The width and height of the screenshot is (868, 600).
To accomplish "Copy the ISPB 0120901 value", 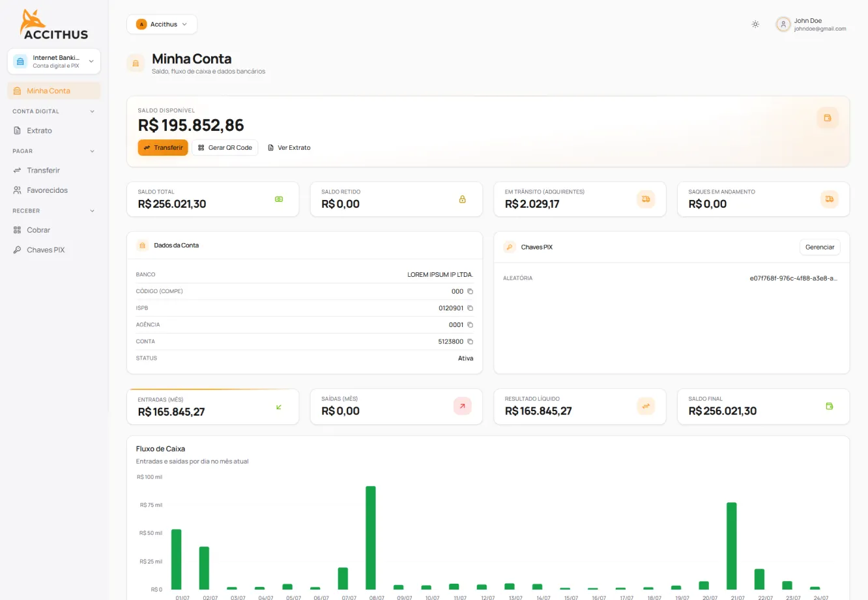I will pos(470,308).
